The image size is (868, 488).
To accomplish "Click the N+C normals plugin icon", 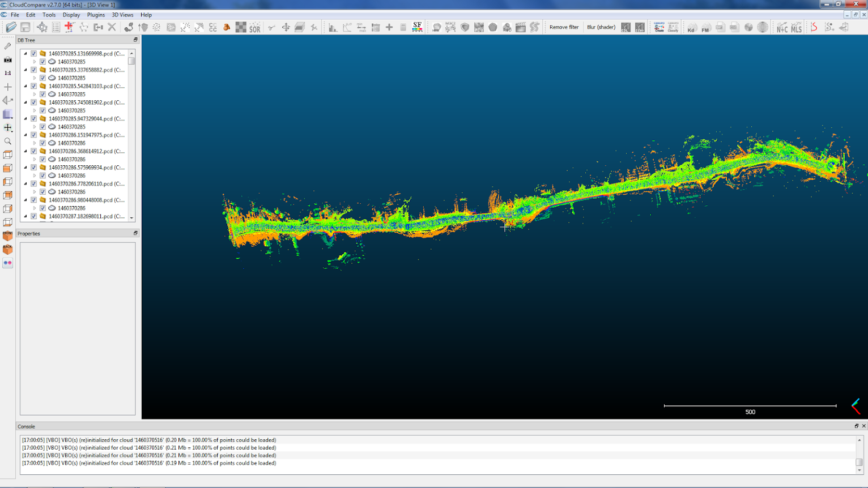I will [x=782, y=27].
